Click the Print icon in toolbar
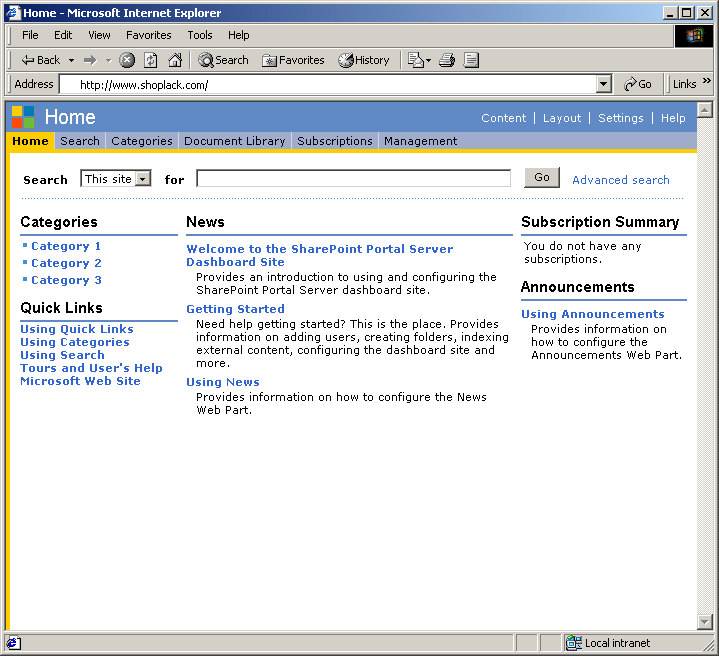Image resolution: width=719 pixels, height=656 pixels. [447, 60]
